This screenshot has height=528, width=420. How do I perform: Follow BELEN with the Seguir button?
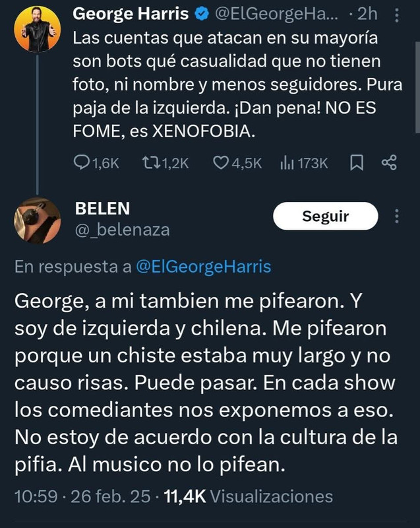pos(326,216)
